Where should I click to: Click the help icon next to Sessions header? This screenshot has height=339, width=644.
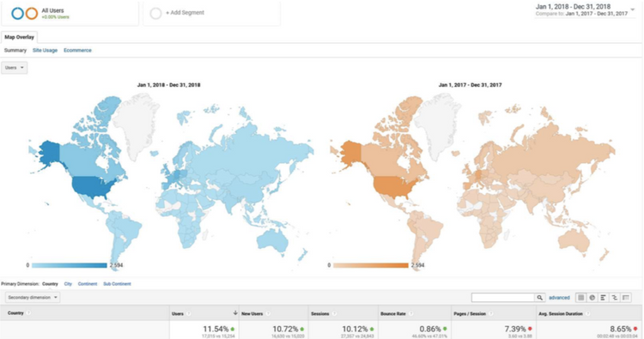[334, 314]
